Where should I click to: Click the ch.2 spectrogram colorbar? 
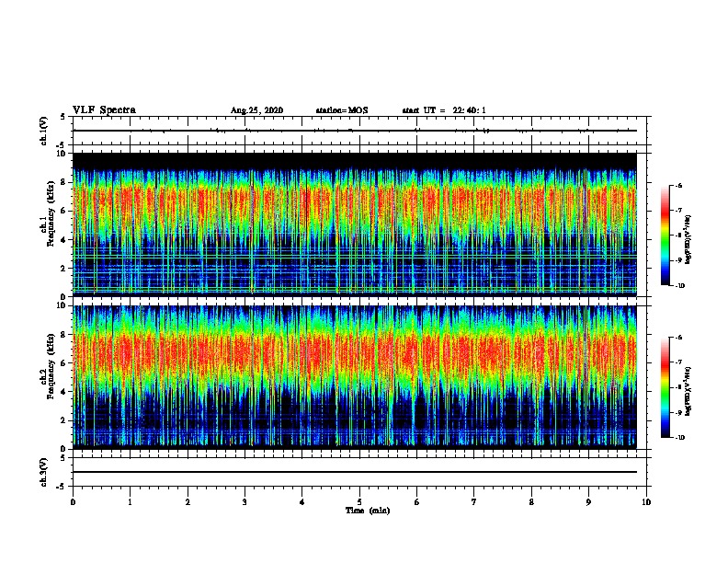pos(665,387)
